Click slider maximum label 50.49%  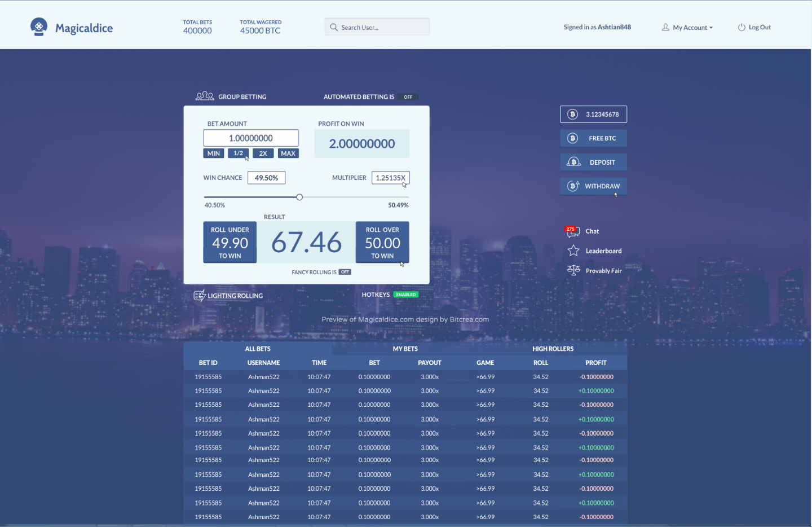[x=398, y=205]
